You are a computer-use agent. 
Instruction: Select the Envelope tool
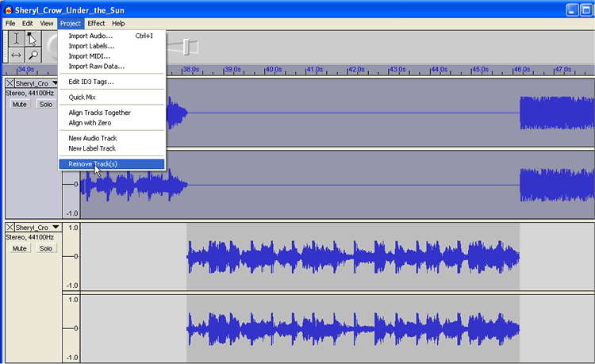click(x=33, y=39)
